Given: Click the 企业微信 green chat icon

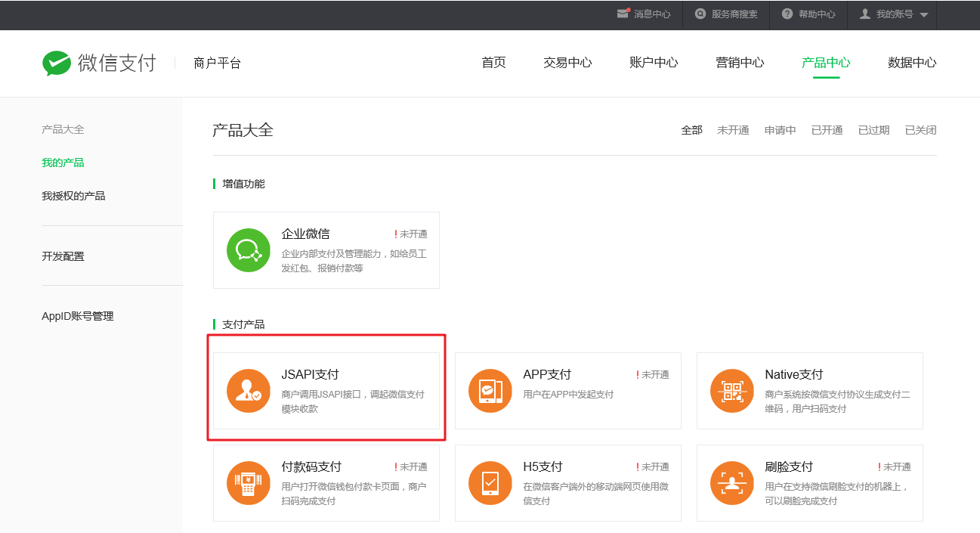Looking at the screenshot, I should 249,250.
